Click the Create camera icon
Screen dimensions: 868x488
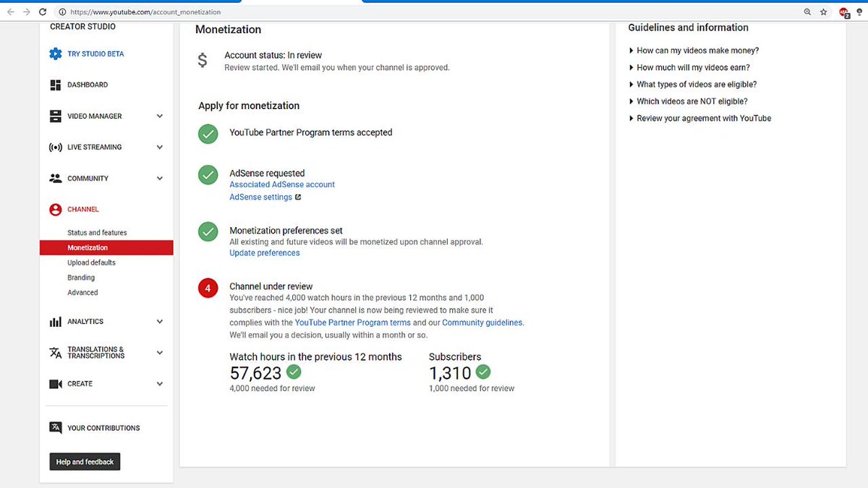click(56, 384)
